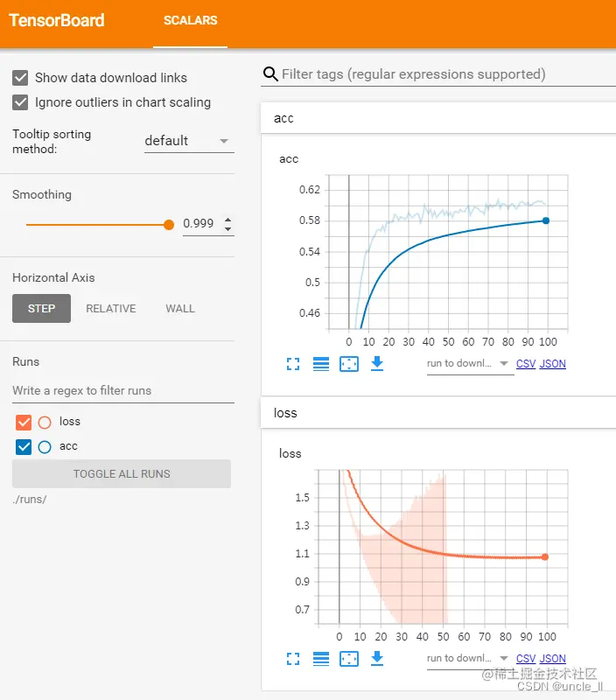Screen dimensions: 616x700
Task: Expand the acc chart to full size
Action: click(293, 364)
